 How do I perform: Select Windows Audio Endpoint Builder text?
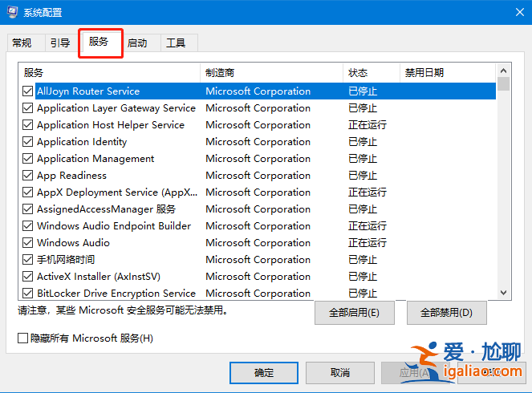114,226
